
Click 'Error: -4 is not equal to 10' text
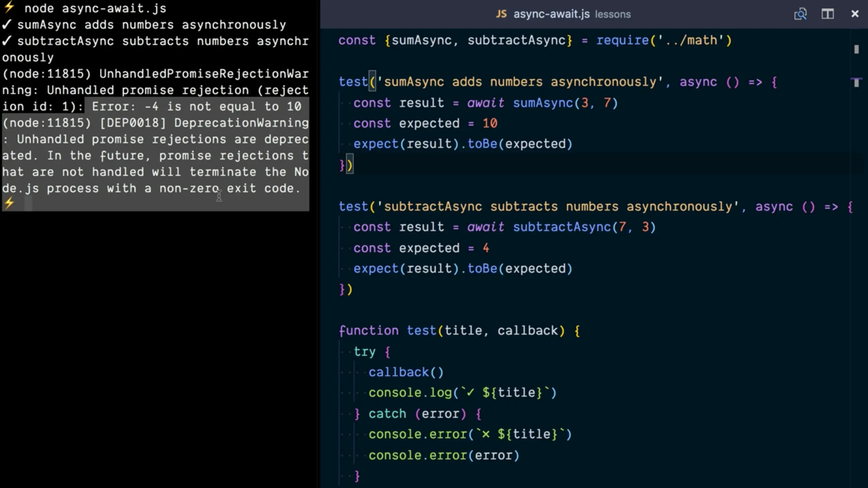(x=196, y=106)
